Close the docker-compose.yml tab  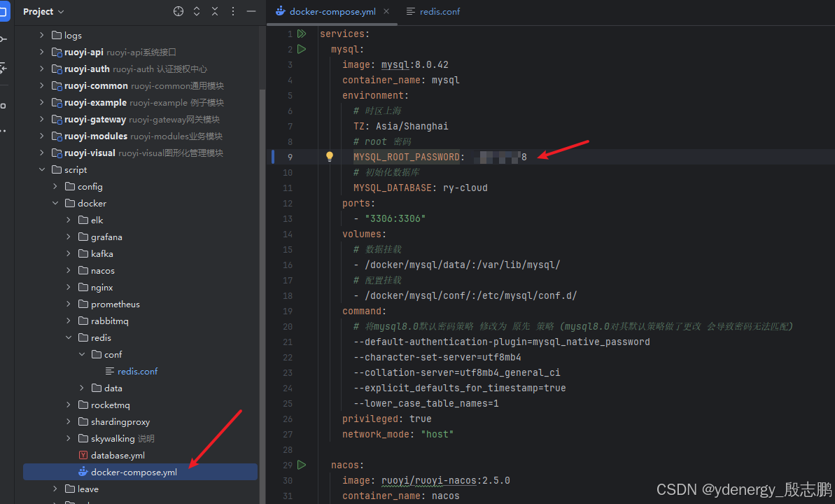pyautogui.click(x=386, y=11)
